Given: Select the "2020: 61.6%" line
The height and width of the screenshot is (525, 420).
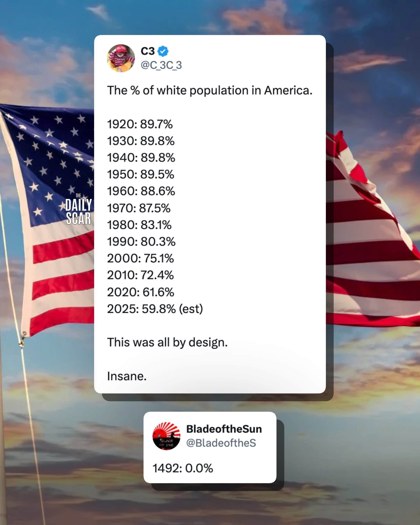Looking at the screenshot, I should (x=141, y=292).
